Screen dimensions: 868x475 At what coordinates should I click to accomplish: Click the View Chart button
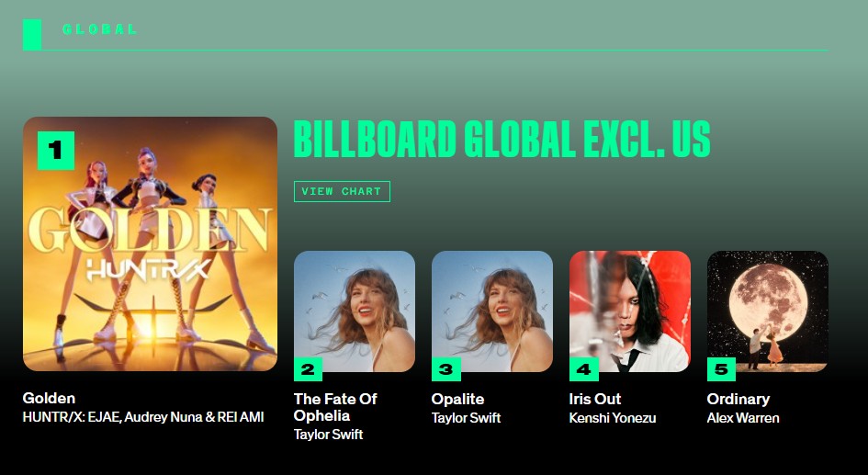(342, 191)
